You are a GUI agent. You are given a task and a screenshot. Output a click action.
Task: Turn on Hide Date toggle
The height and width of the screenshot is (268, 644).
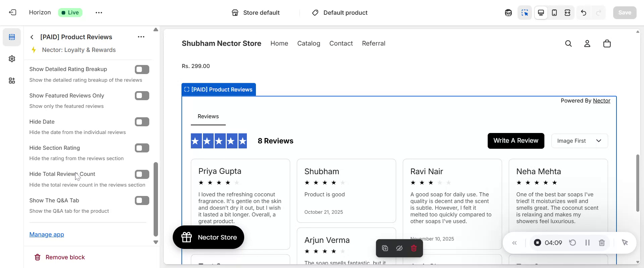(142, 122)
